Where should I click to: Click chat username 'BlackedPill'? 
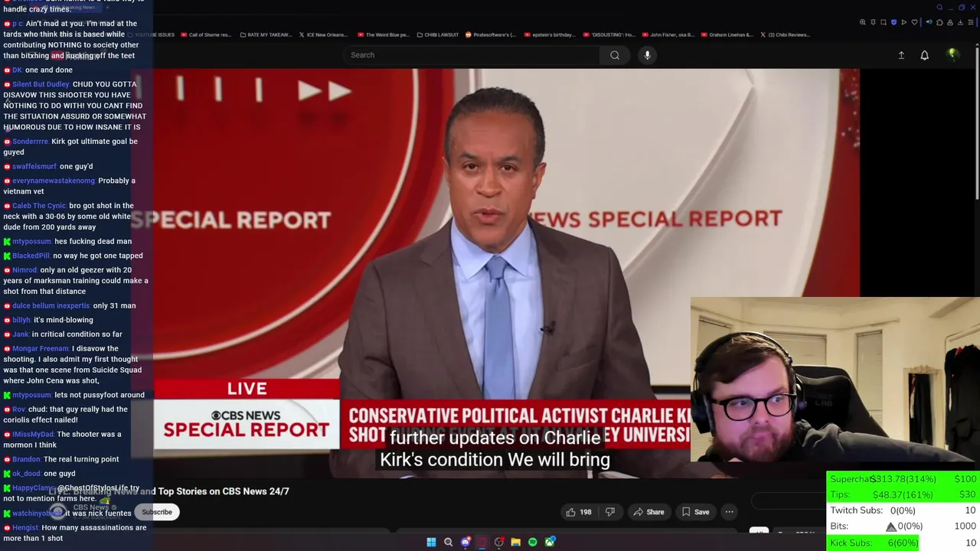(31, 256)
